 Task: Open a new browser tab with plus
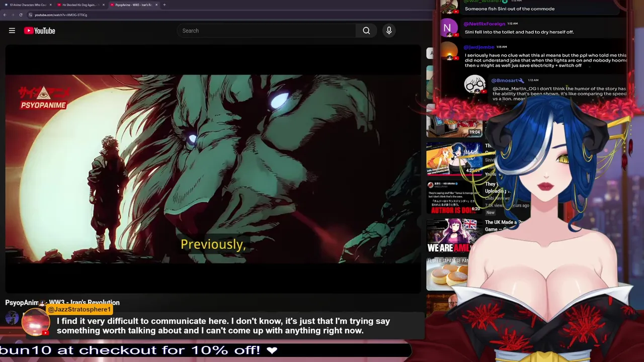click(164, 5)
